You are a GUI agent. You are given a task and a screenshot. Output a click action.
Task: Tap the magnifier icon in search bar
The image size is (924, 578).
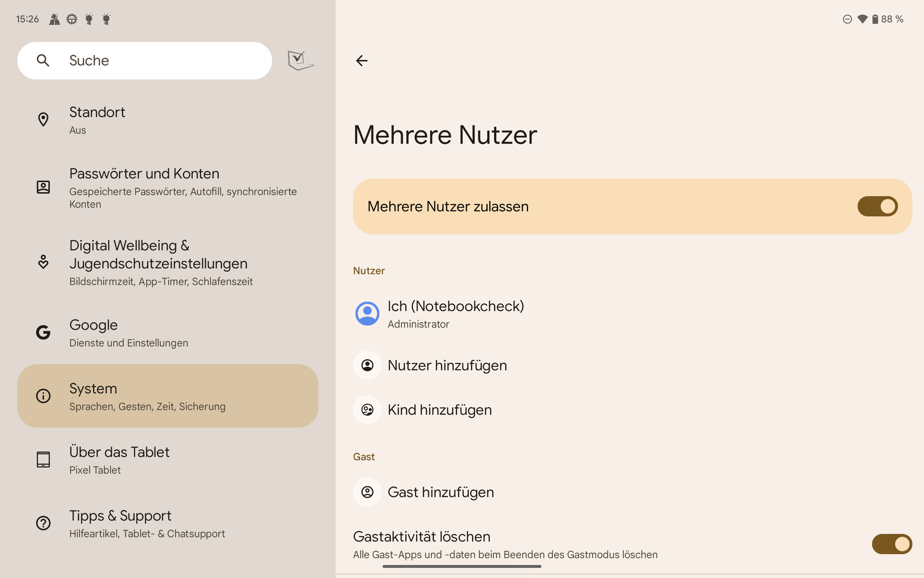point(43,61)
